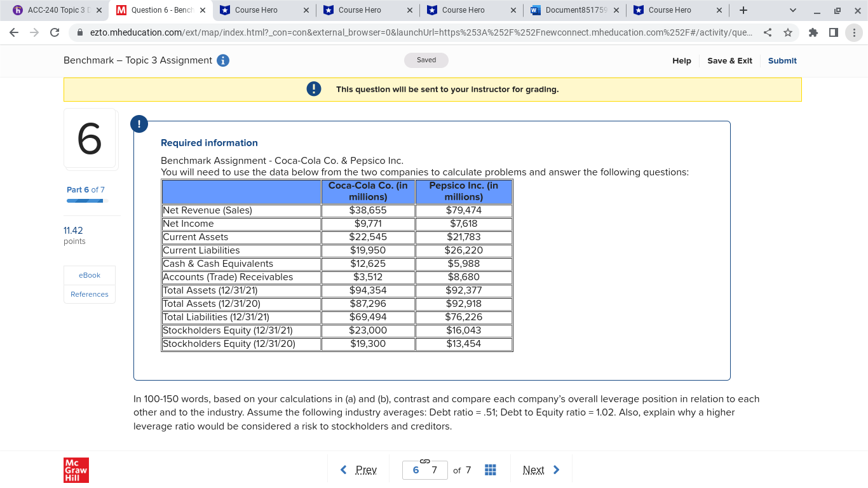This screenshot has height=488, width=868.
Task: Open the eBook resource
Action: (90, 275)
